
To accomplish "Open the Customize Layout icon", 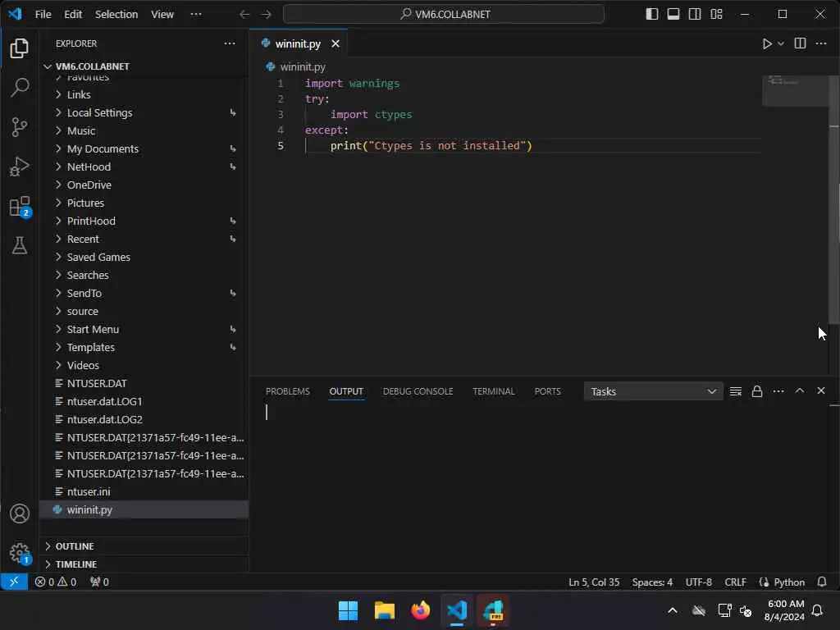I will 716,14.
